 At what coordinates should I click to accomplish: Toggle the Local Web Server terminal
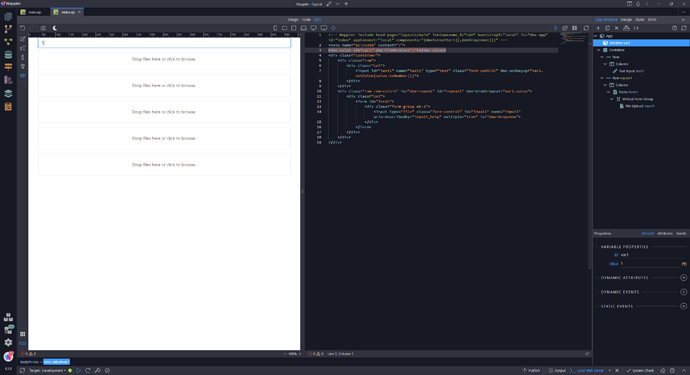click(x=587, y=371)
